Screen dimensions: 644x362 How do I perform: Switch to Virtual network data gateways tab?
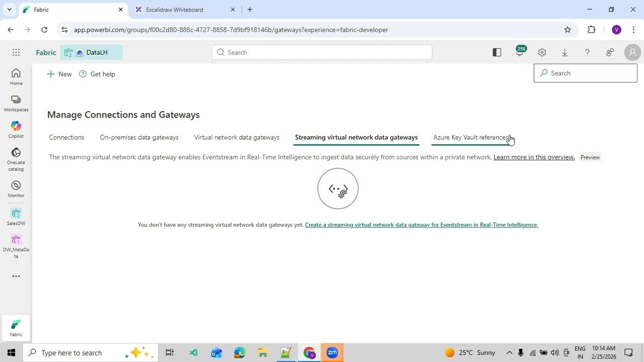click(x=236, y=137)
